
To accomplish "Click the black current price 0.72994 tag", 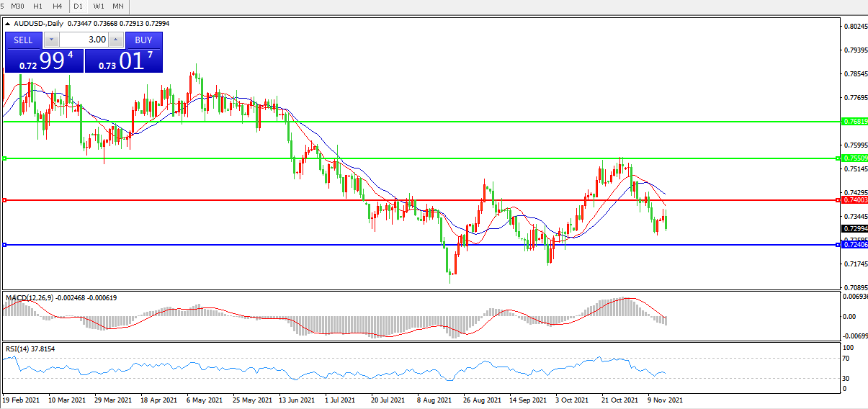I will (x=854, y=228).
